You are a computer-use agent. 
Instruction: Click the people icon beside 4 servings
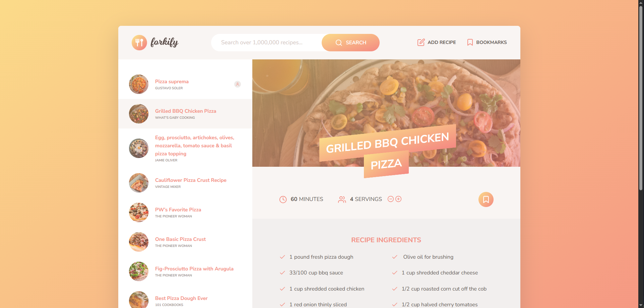[x=342, y=199]
